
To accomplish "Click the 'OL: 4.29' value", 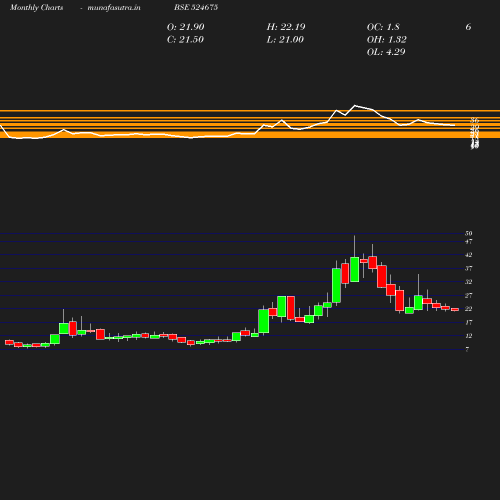I will [386, 52].
